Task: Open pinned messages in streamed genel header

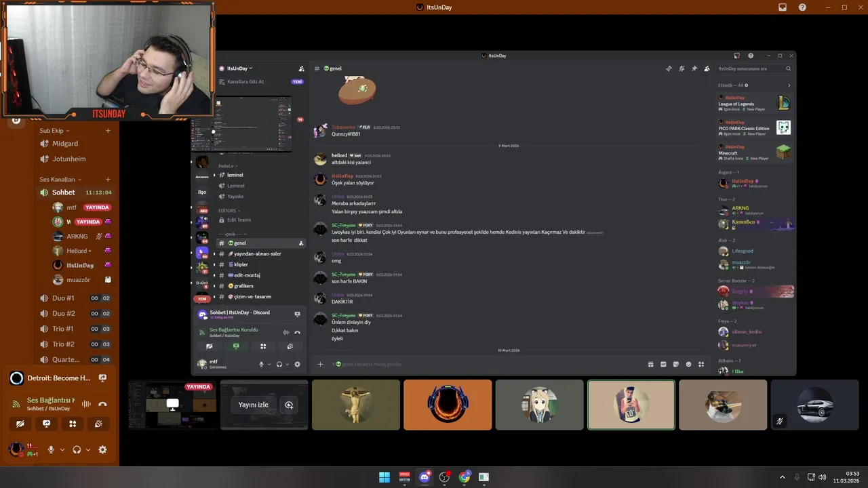Action: coord(694,68)
